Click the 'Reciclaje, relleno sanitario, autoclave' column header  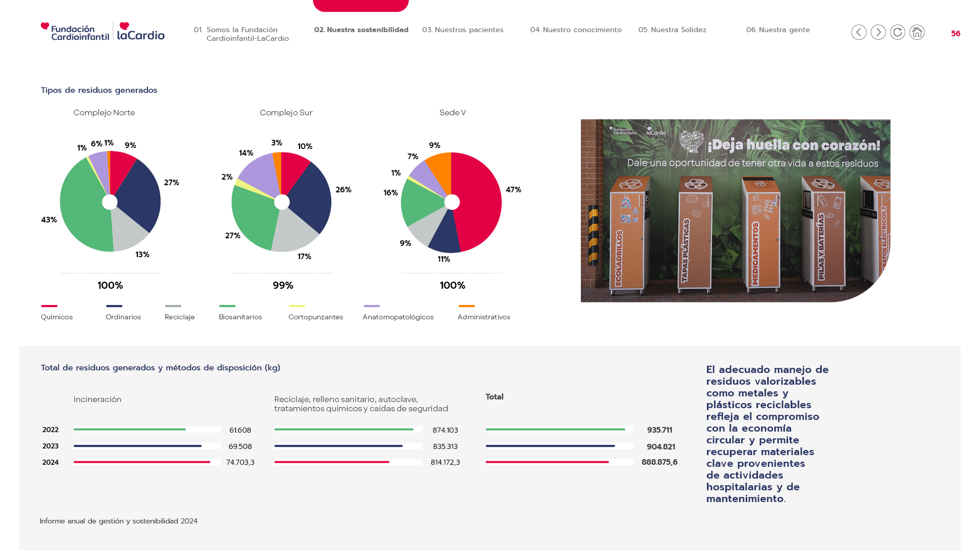[x=361, y=404]
